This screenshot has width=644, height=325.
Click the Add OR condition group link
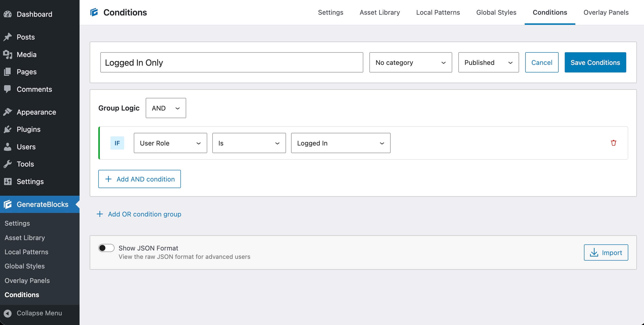point(144,214)
